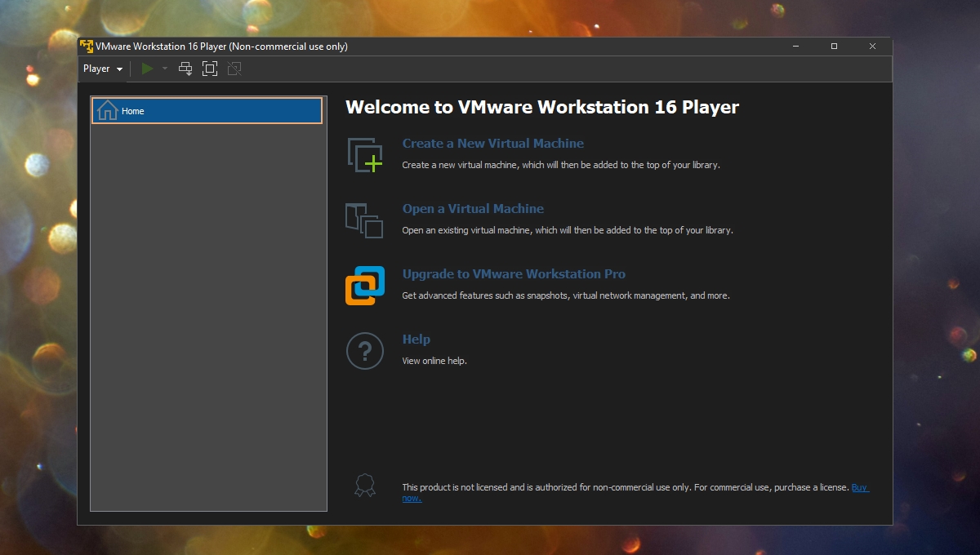Image resolution: width=980 pixels, height=555 pixels.
Task: Choose Open a Virtual Machine link
Action: (473, 209)
